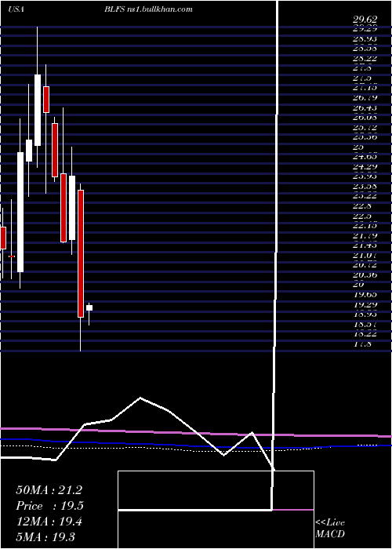This screenshot has width=392, height=549.
Task: Click the BLFS ns1.bullkhan.com title text
Action: pyautogui.click(x=148, y=9)
